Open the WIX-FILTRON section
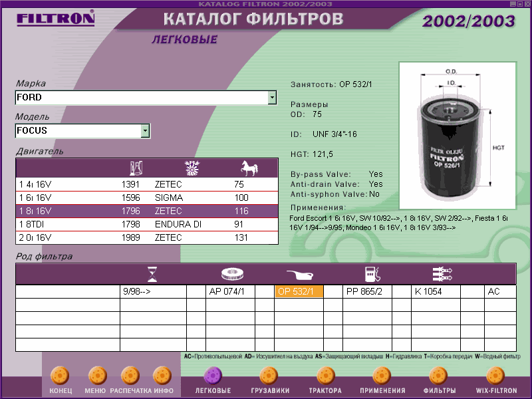 (495, 376)
